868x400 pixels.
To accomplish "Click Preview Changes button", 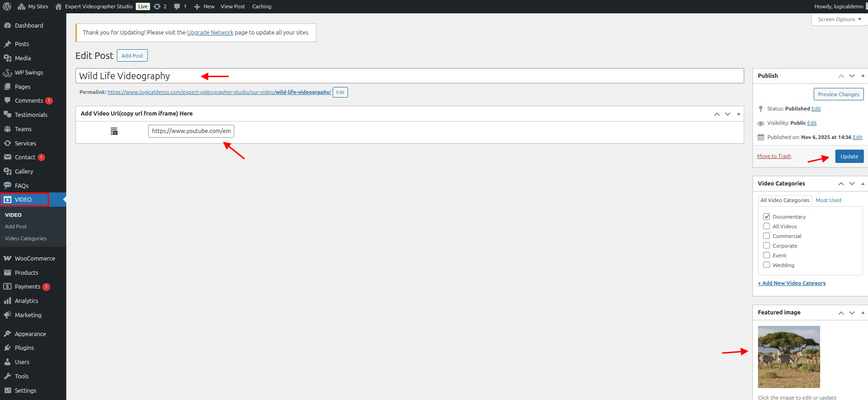I will (839, 94).
